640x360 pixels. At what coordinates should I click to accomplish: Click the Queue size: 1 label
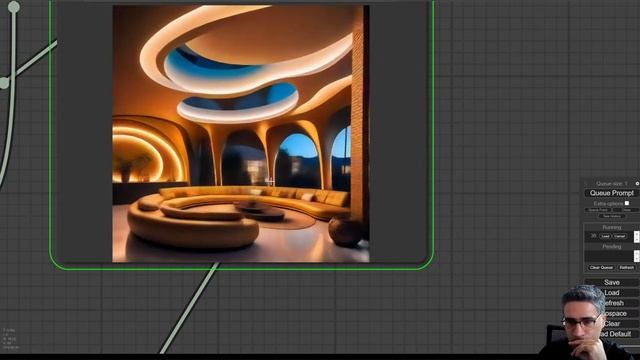coord(611,184)
